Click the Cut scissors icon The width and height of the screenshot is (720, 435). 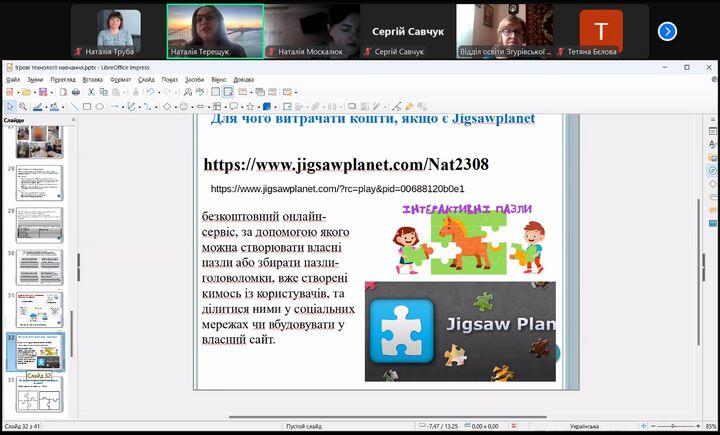click(x=91, y=92)
